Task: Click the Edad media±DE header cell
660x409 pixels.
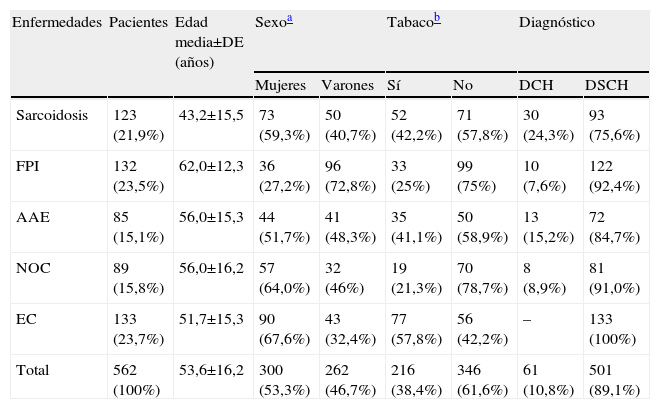Action: click(208, 41)
